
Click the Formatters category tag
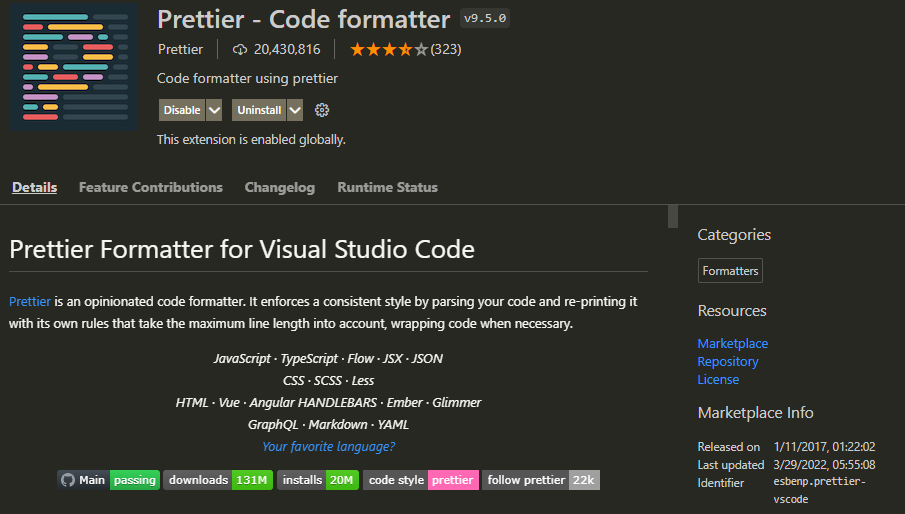tap(730, 271)
